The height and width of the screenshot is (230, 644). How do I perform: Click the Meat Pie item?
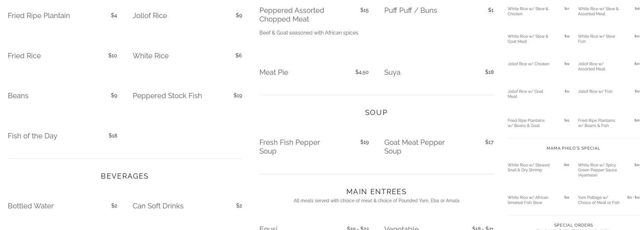click(274, 72)
